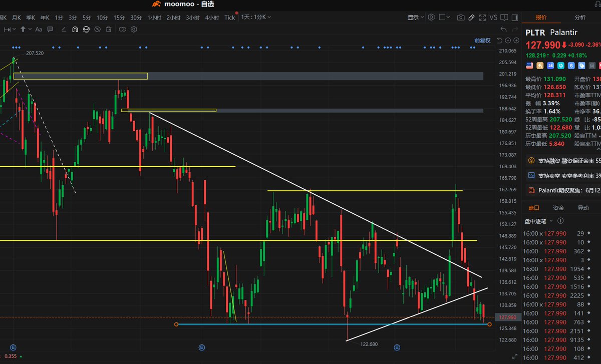The width and height of the screenshot is (601, 364).
Task: Toggle magnet snap mode for drawings
Action: coord(75,30)
